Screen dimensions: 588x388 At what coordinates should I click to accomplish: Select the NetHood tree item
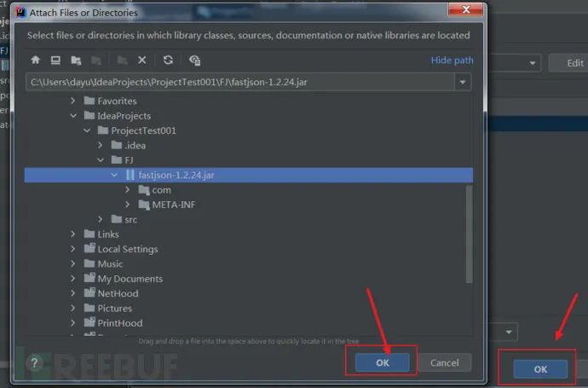pos(111,293)
